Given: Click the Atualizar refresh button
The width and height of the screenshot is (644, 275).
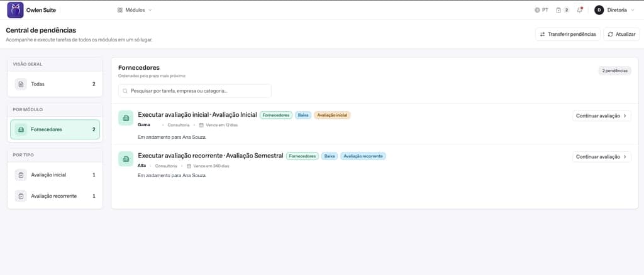Looking at the screenshot, I should coord(621,34).
